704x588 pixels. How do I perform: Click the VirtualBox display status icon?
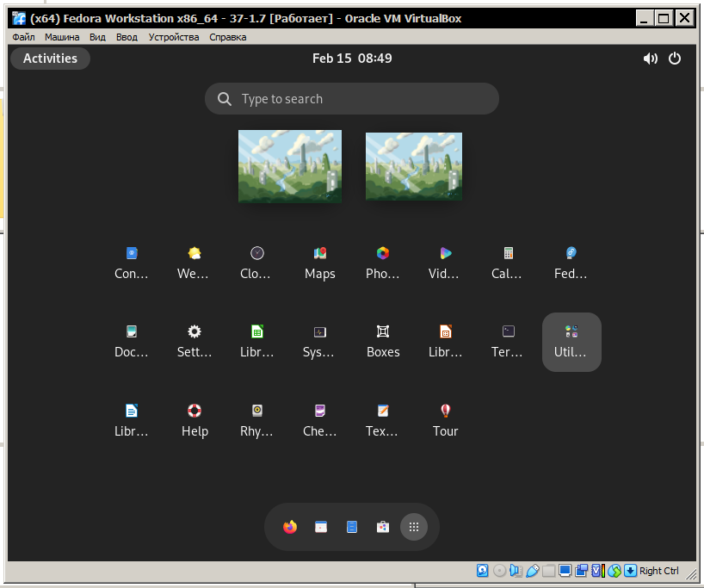click(565, 571)
